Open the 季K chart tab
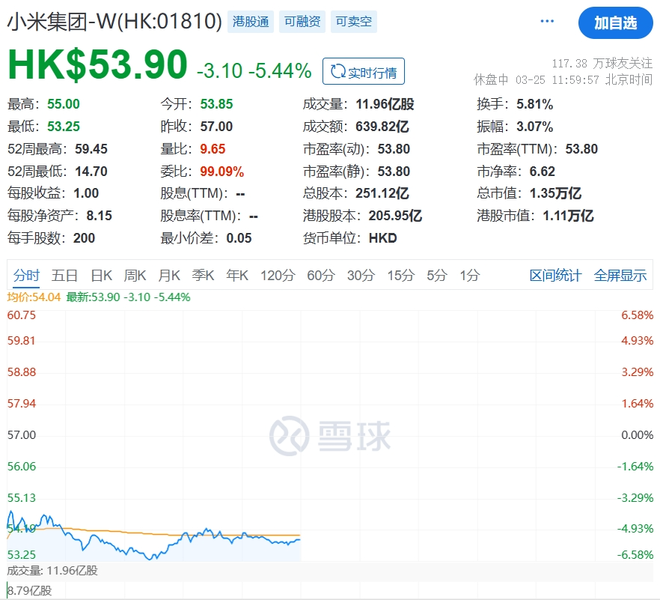This screenshot has width=660, height=600. tap(203, 275)
